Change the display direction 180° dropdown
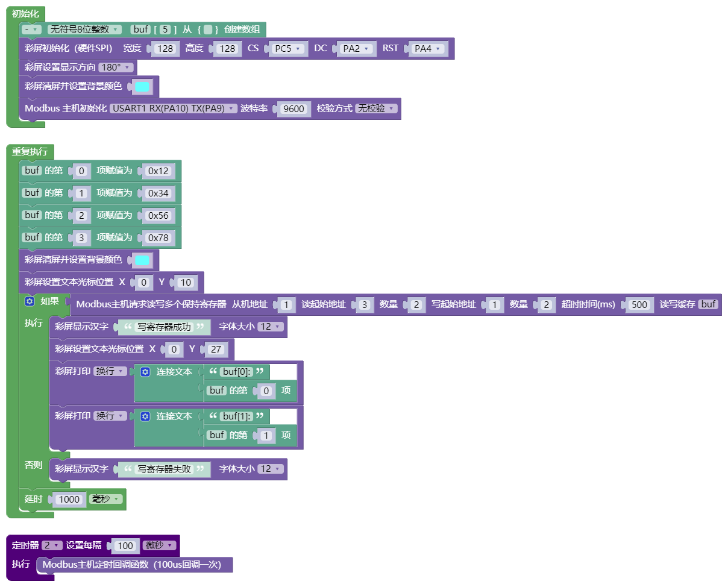 pyautogui.click(x=117, y=67)
